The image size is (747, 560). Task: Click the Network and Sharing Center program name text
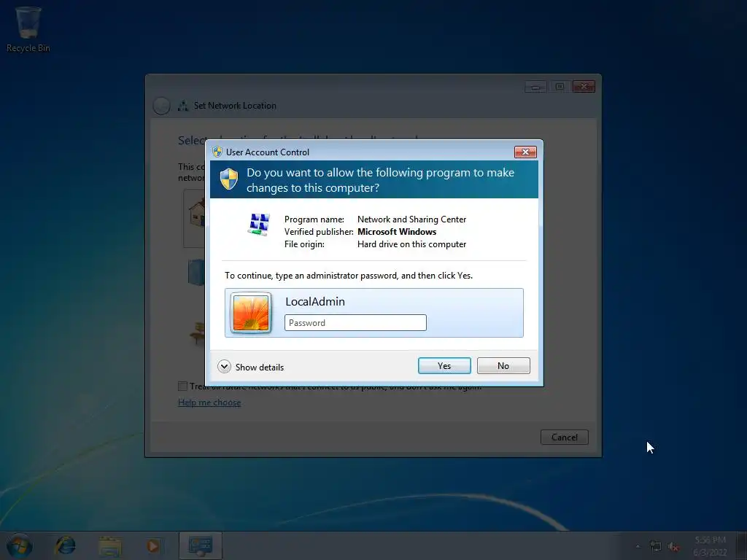411,219
